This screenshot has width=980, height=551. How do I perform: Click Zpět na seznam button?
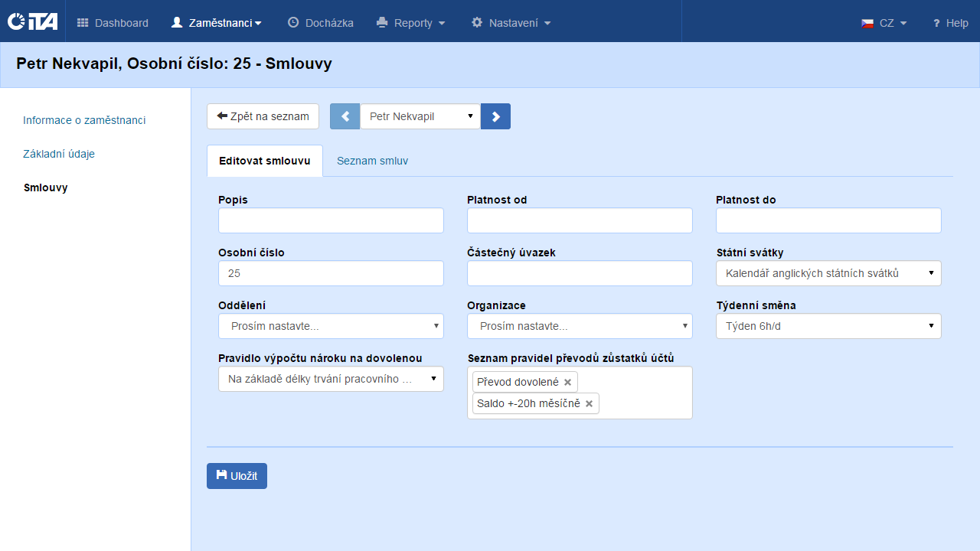263,116
